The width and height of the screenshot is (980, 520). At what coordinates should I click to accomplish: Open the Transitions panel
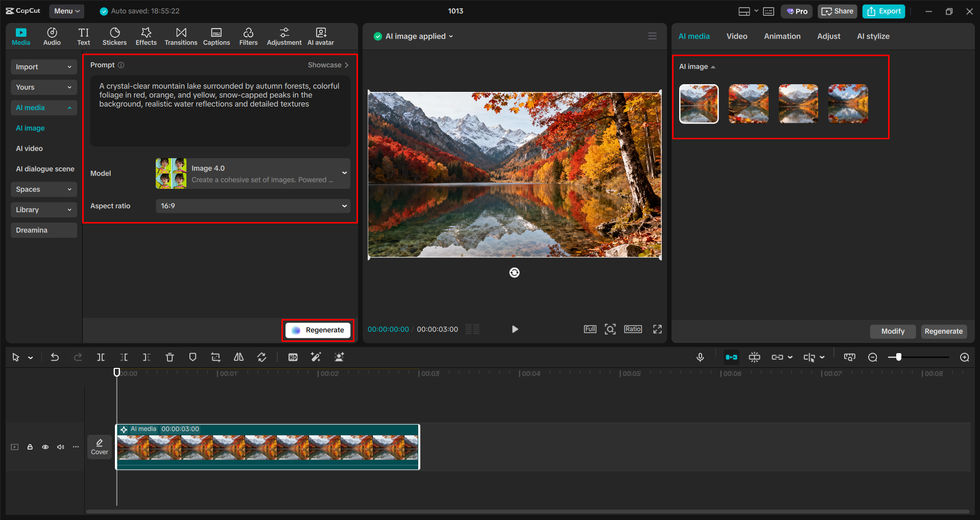click(181, 36)
